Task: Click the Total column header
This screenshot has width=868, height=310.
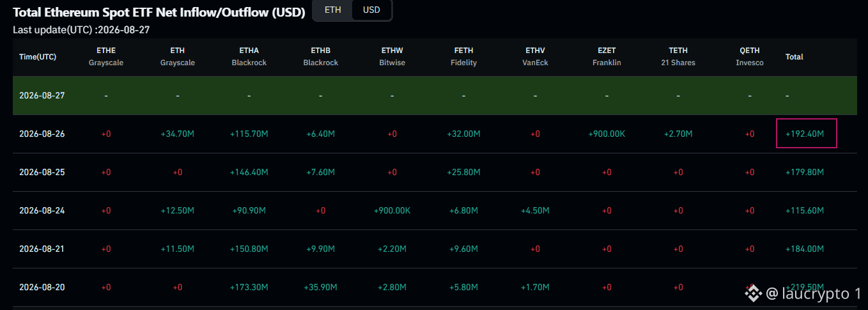Action: coord(794,57)
